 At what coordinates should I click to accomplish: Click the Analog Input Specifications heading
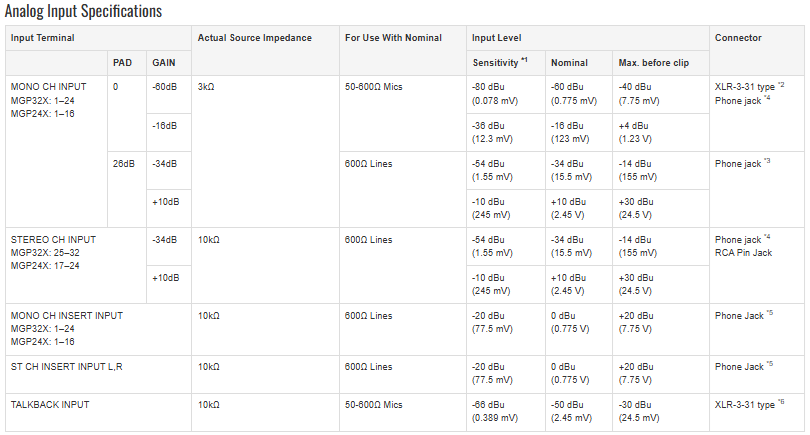[83, 11]
